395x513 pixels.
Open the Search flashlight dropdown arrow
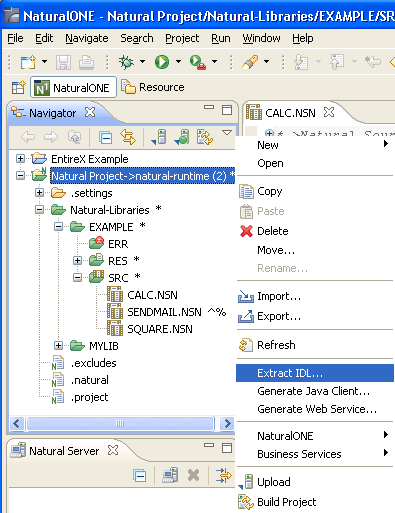pyautogui.click(x=266, y=61)
